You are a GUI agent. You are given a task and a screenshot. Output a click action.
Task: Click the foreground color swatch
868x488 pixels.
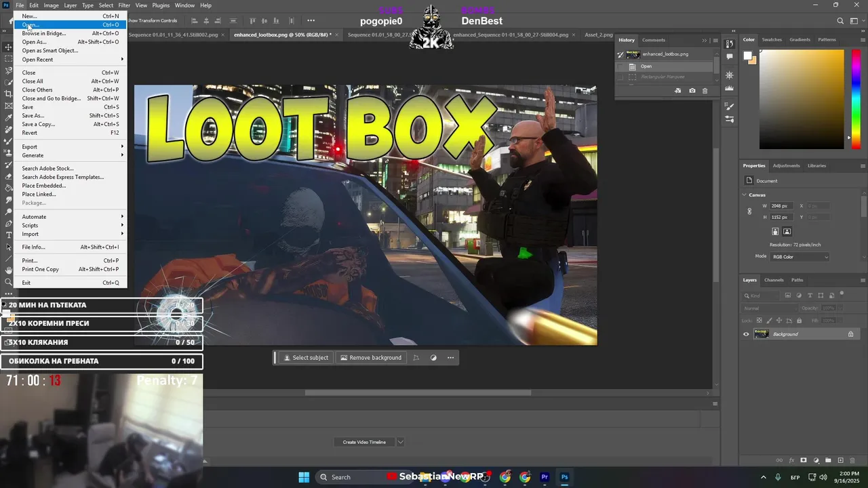[x=747, y=56]
